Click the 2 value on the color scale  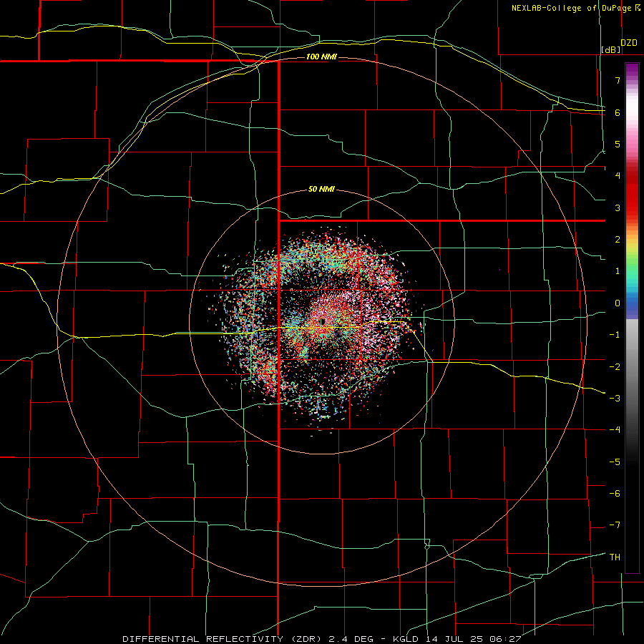[x=618, y=240]
